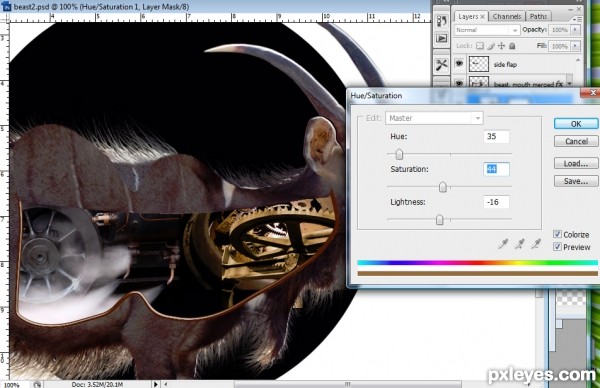Click the Lightness field showing -16
The height and width of the screenshot is (388, 600).
pyautogui.click(x=496, y=202)
